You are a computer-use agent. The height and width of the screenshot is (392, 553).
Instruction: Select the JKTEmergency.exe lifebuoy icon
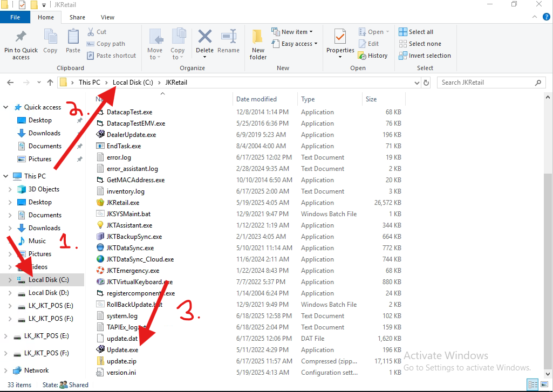pyautogui.click(x=100, y=271)
